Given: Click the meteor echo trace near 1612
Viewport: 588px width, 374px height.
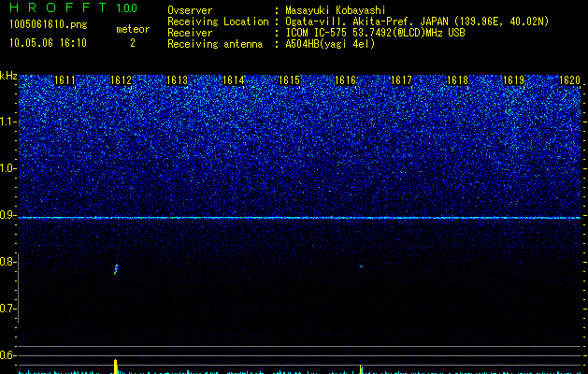Looking at the screenshot, I should [116, 269].
